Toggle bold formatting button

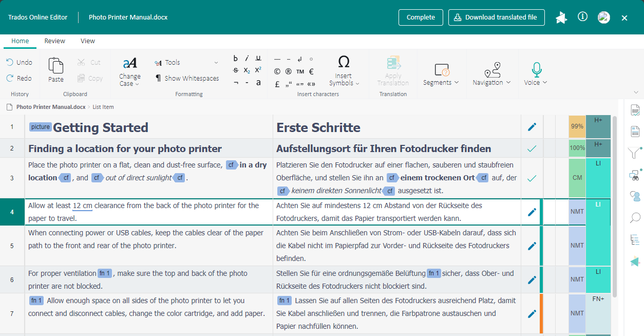tap(236, 58)
